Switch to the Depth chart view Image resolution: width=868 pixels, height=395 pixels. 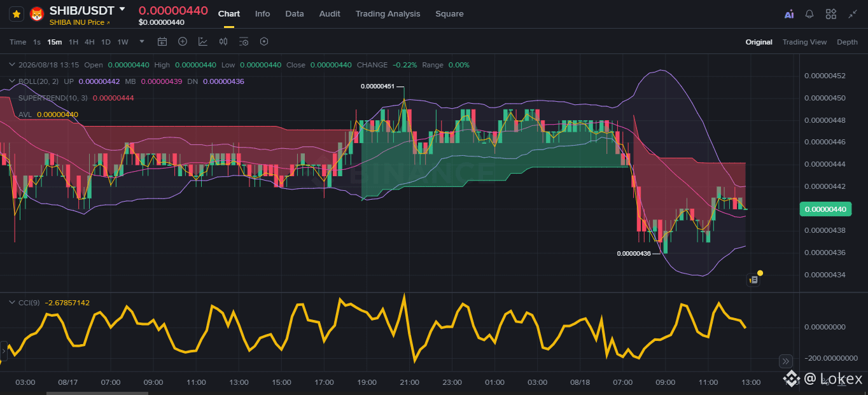(847, 42)
